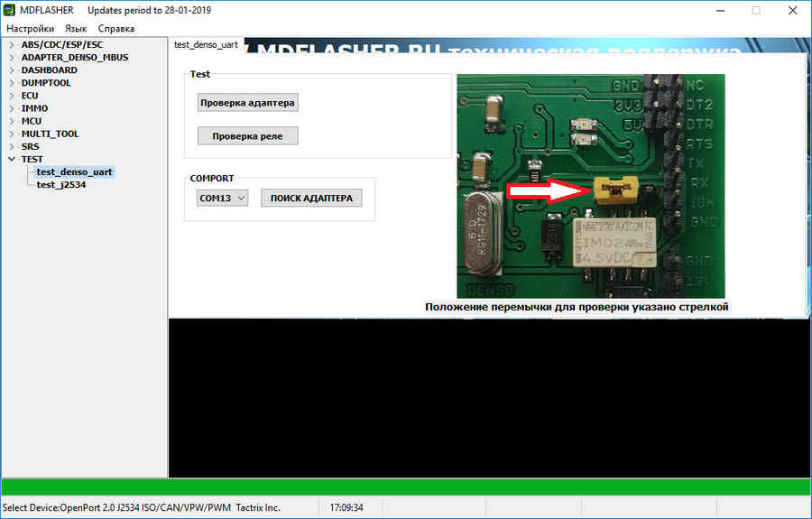Open the Язык menu
Viewport: 812px width, 519px height.
click(x=76, y=29)
